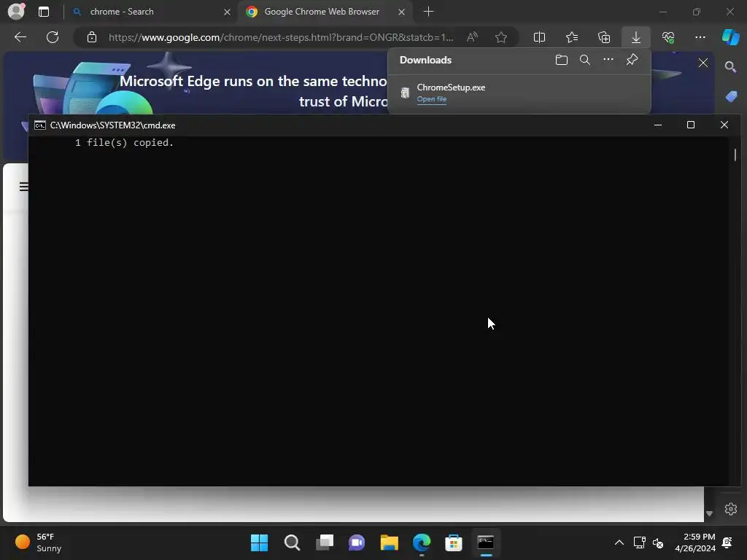747x560 pixels.
Task: Open the weather widget showing 56°F Sunny
Action: [39, 542]
